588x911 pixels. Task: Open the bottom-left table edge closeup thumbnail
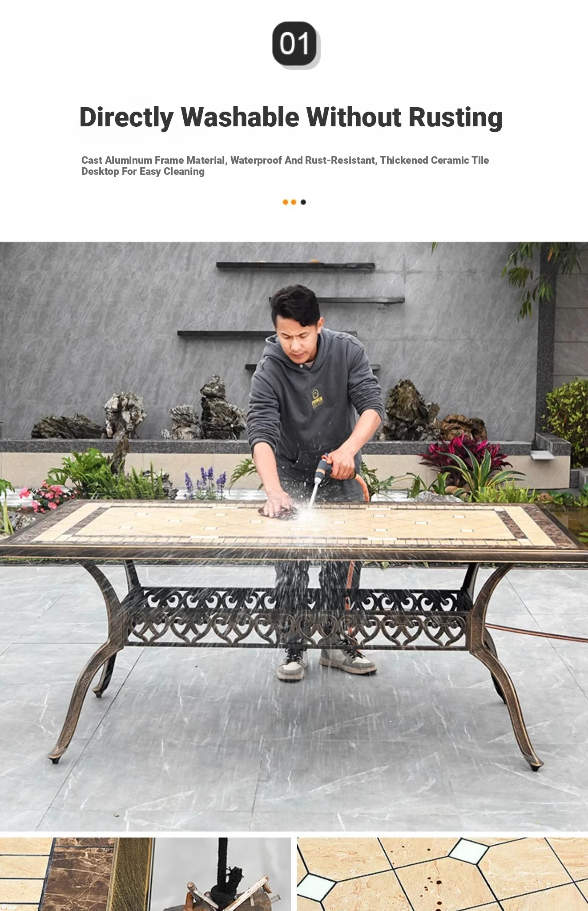pyautogui.click(x=145, y=874)
